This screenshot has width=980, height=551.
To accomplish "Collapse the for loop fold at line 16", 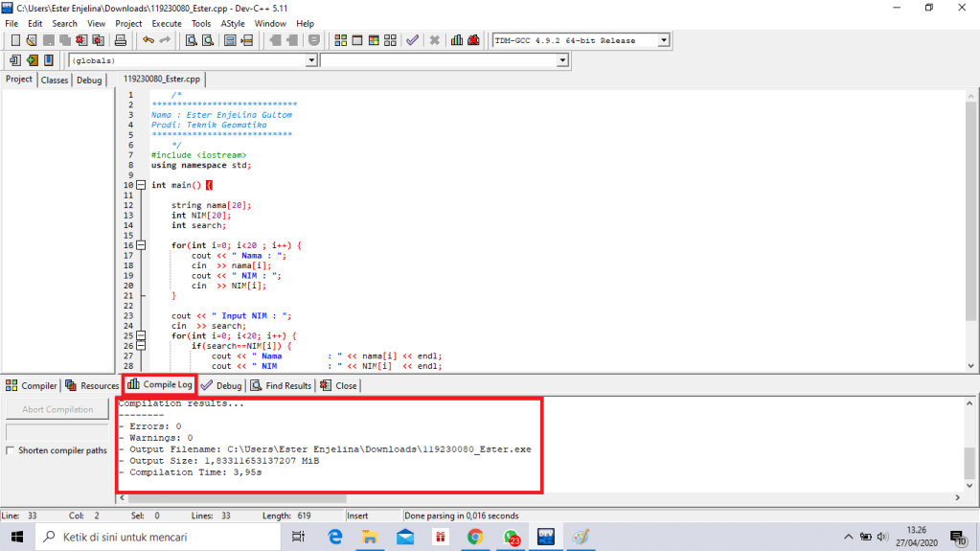I will coord(141,245).
